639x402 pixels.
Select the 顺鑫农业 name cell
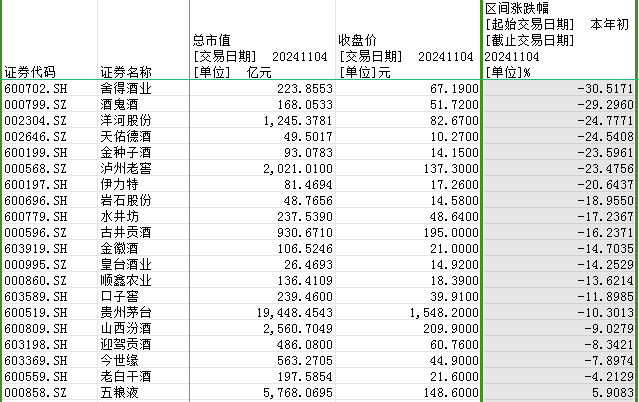[143, 281]
